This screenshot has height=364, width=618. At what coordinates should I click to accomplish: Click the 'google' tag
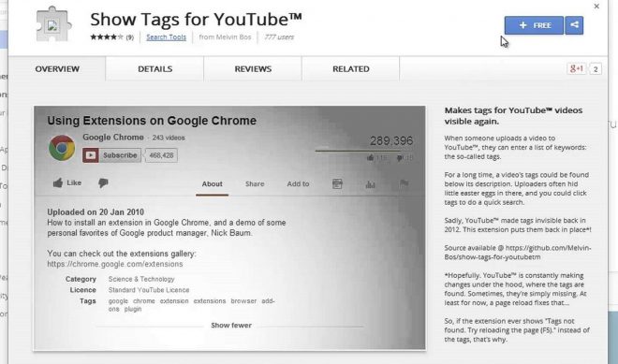[118, 301]
